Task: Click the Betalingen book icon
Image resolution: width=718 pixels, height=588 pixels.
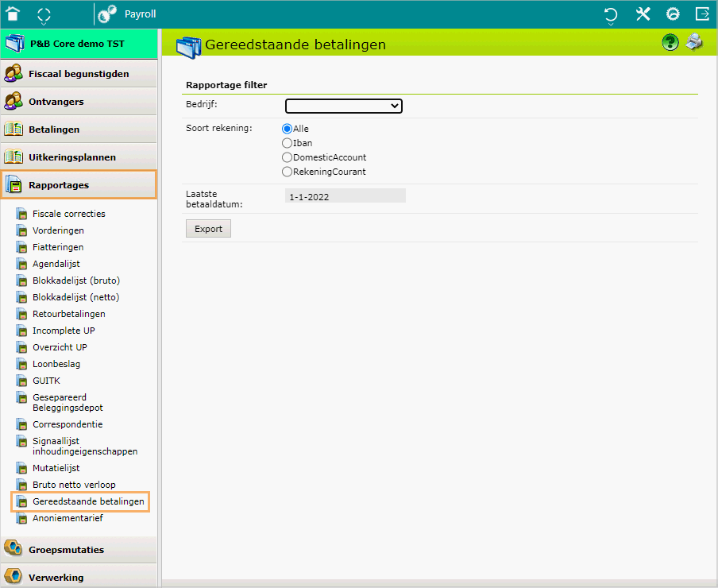Action: [14, 130]
